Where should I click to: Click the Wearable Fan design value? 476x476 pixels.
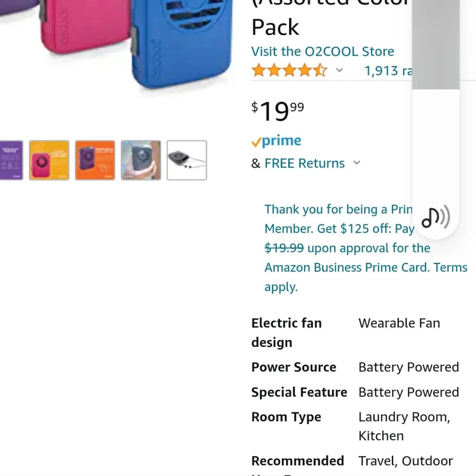click(399, 323)
